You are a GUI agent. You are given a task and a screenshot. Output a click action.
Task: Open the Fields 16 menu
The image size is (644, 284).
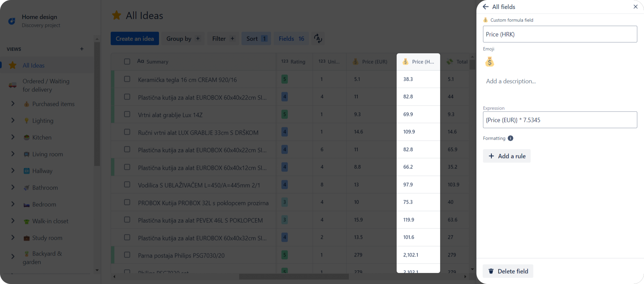(291, 39)
